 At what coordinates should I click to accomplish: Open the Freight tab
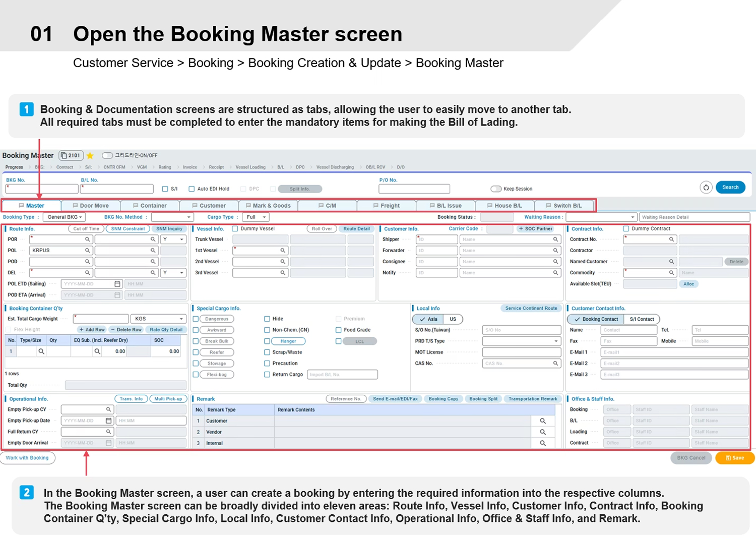[387, 206]
